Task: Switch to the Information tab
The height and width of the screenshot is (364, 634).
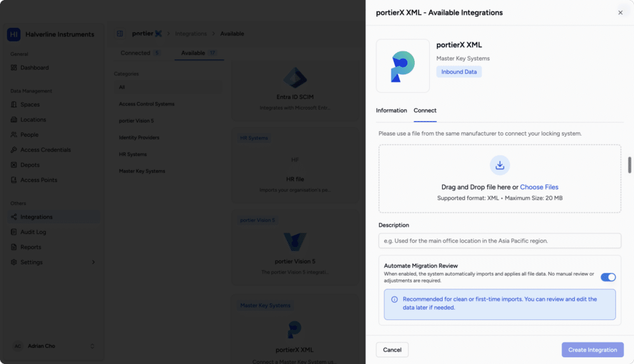Action: [x=391, y=110]
